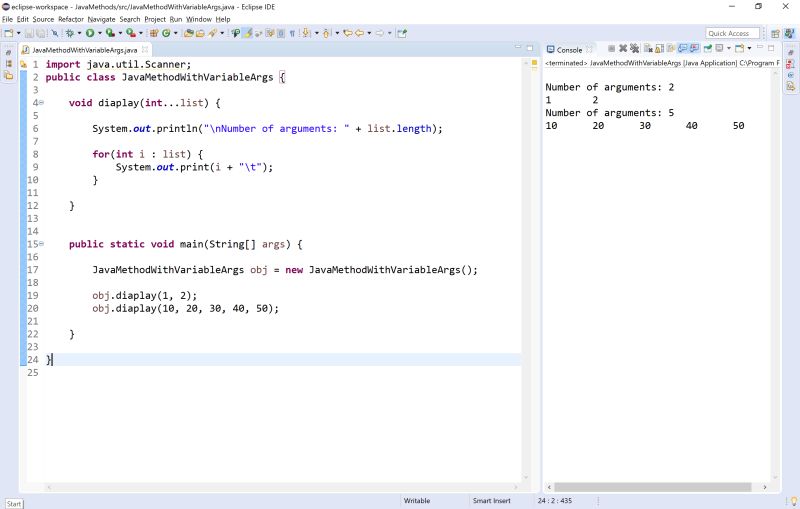Switch to the Java perspective icon
Screen dimensions: 800x509
789,34
